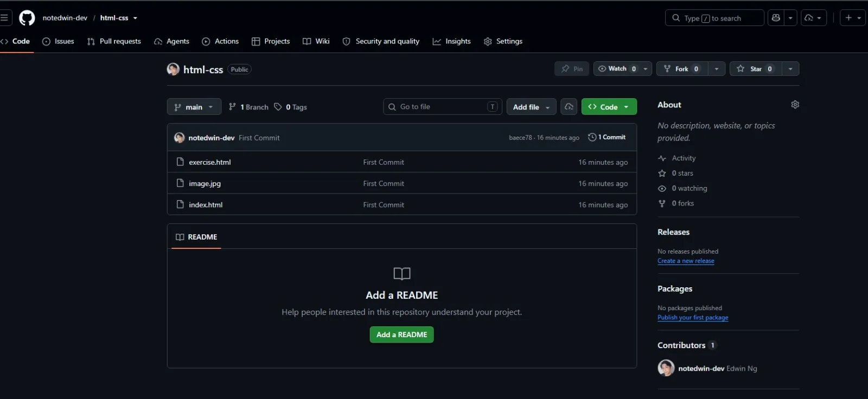This screenshot has width=868, height=399.
Task: Open the notedwin-dev commit author link
Action: (212, 138)
